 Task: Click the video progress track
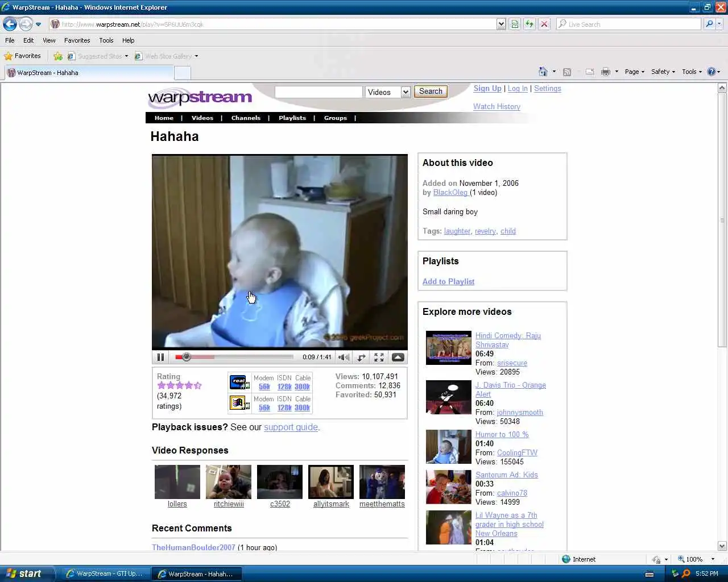click(234, 357)
